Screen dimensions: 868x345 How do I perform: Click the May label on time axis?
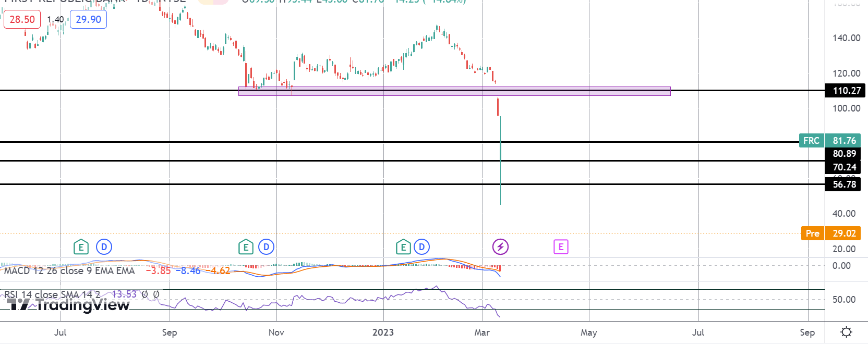coord(589,332)
